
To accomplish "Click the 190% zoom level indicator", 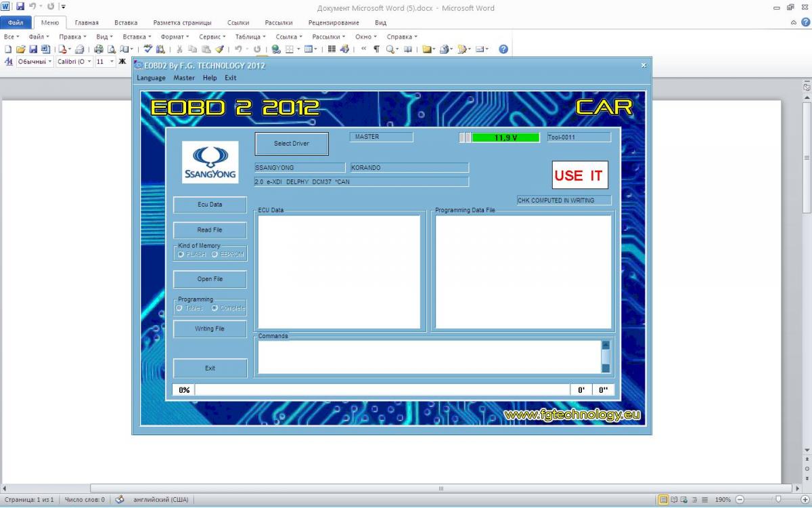I will tap(723, 500).
